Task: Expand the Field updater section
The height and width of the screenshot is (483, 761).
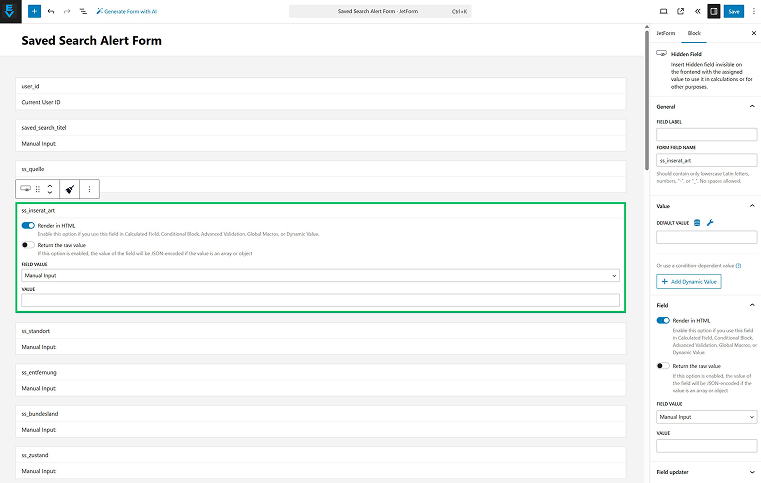Action: coord(706,472)
